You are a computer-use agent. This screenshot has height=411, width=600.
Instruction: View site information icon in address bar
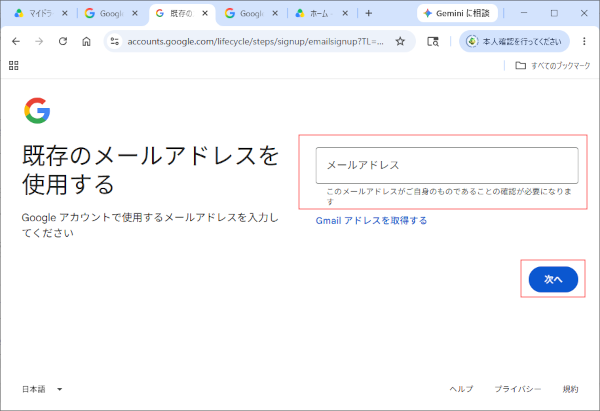[114, 41]
